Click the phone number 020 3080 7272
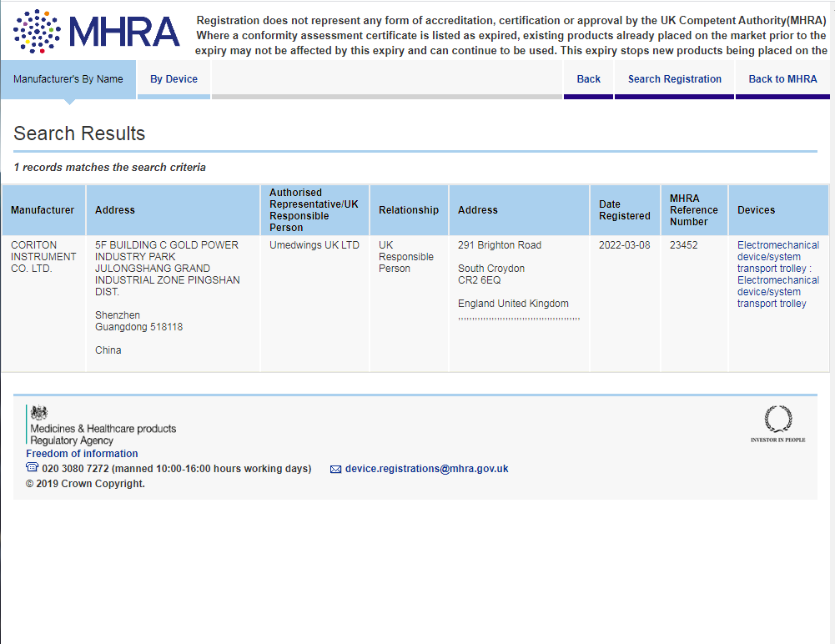Viewport: 835px width, 644px height. click(75, 469)
